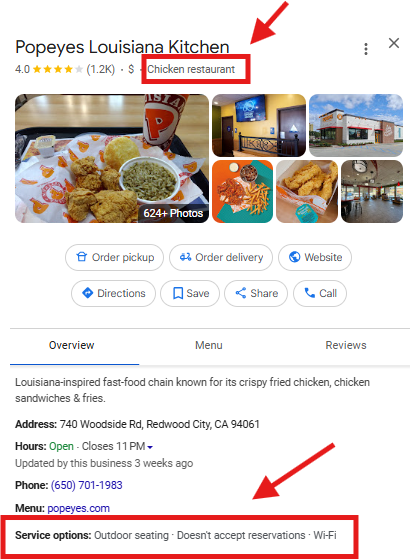410x560 pixels.
Task: Click the Share icon
Action: pos(241,293)
